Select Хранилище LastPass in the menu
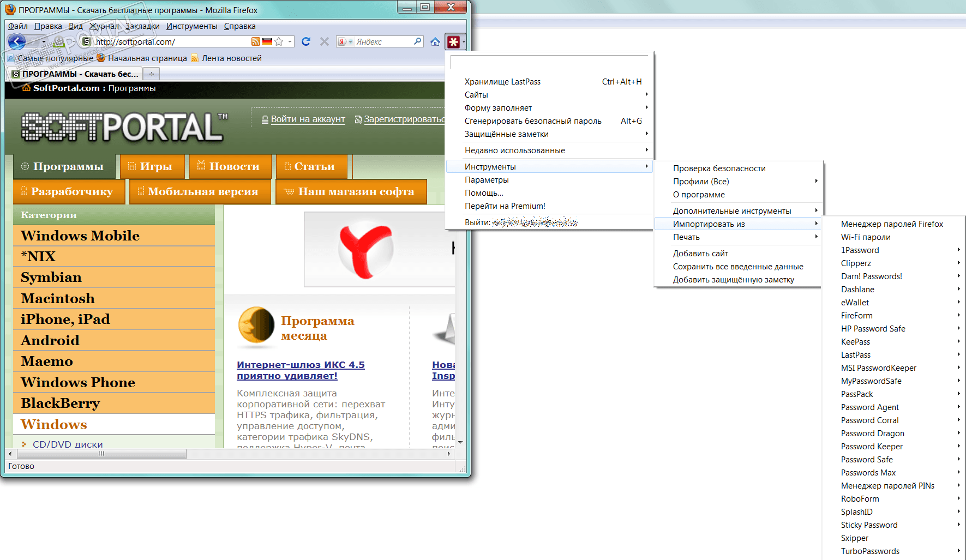Screen dimensions: 966x560 (x=550, y=82)
